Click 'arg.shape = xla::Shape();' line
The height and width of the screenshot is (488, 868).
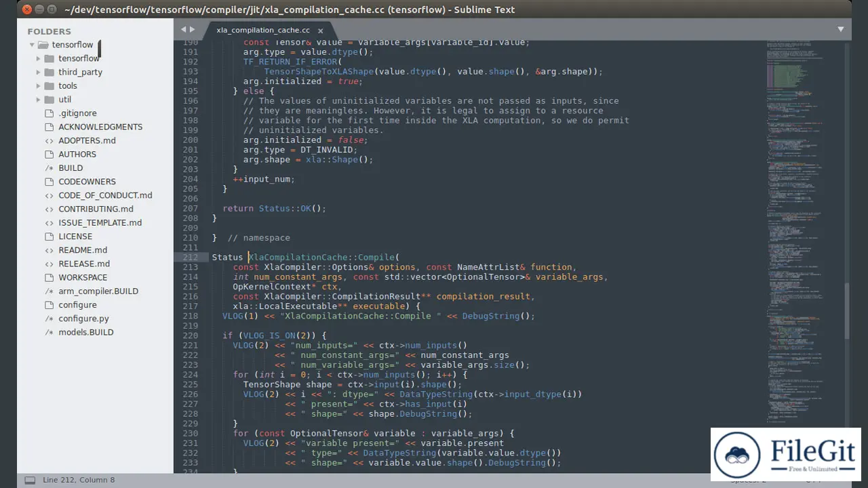point(309,160)
